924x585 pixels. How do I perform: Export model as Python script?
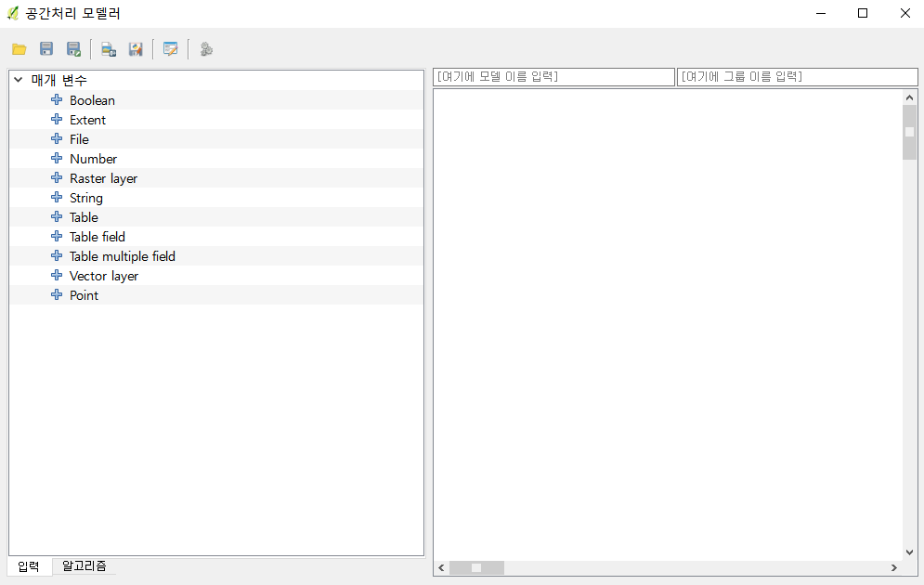tap(136, 49)
